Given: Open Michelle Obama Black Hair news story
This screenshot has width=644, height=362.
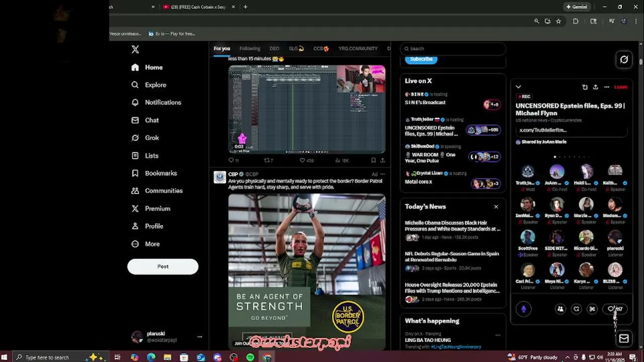Looking at the screenshot, I should [x=453, y=229].
